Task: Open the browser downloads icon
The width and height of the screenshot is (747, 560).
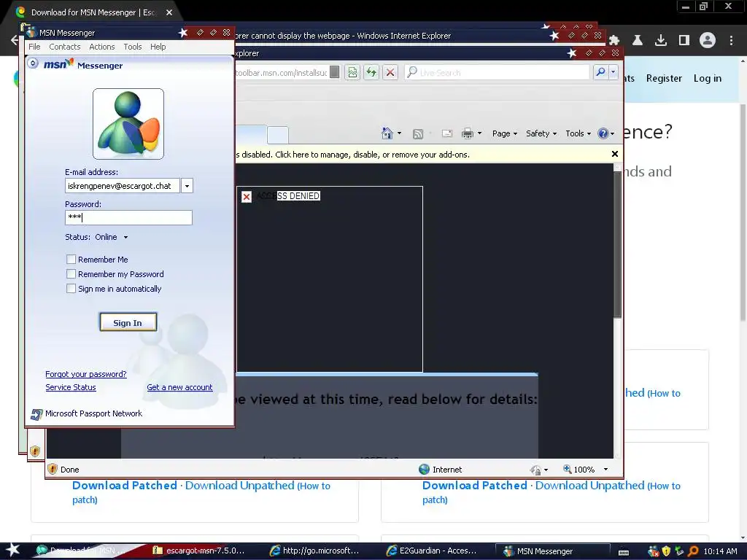Action: pos(661,41)
